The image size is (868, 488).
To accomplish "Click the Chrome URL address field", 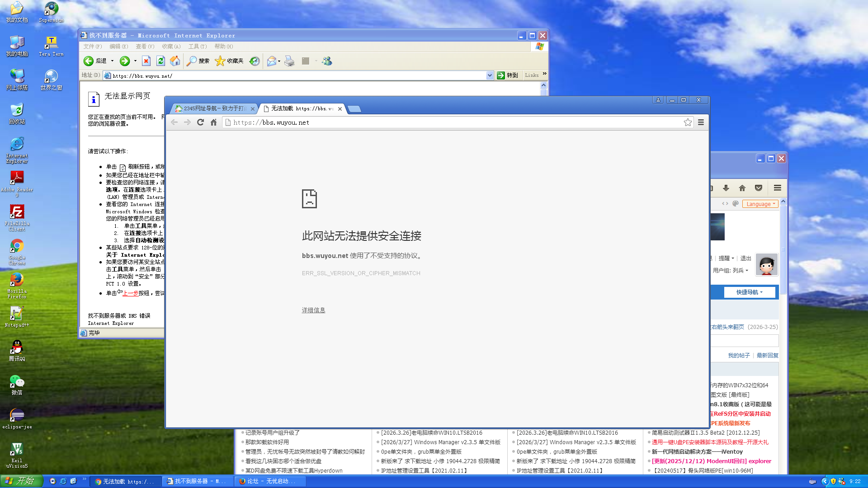I will pos(452,122).
